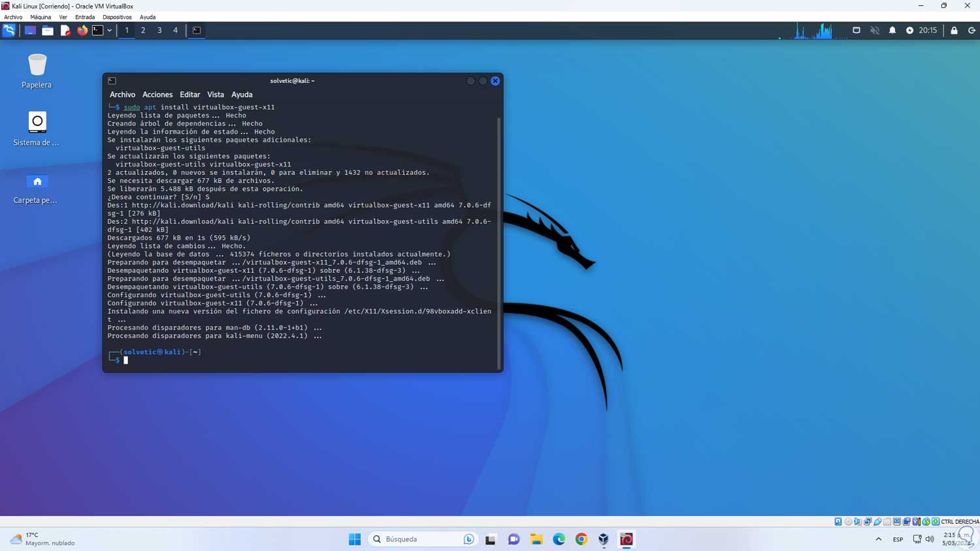
Task: Click the show desktop panel icon
Action: point(30,30)
